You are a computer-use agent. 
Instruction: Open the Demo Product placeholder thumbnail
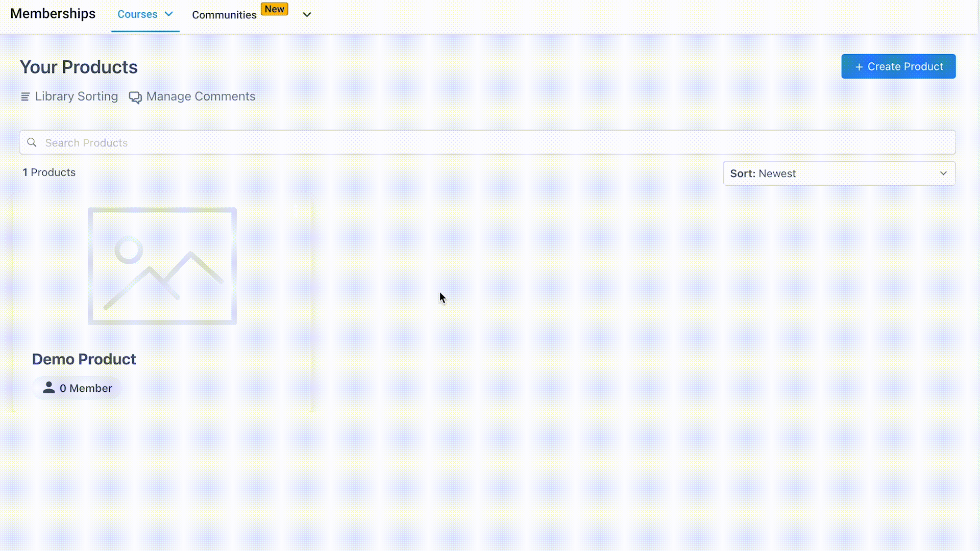click(162, 266)
